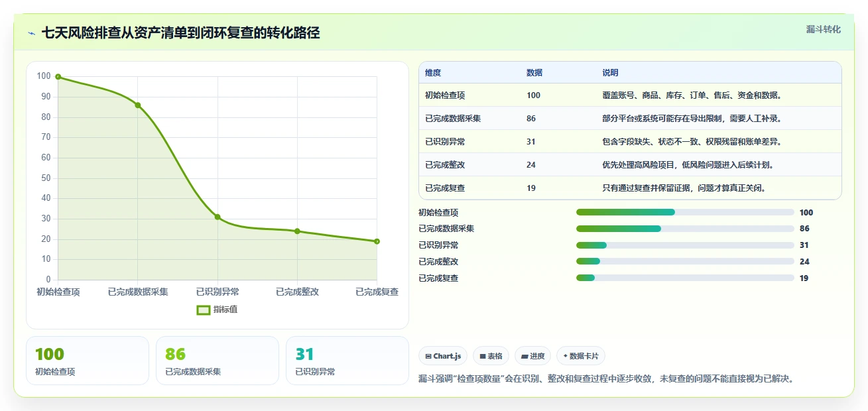868x411 pixels.
Task: Click the table value 86 in 数据 column
Action: pos(531,119)
